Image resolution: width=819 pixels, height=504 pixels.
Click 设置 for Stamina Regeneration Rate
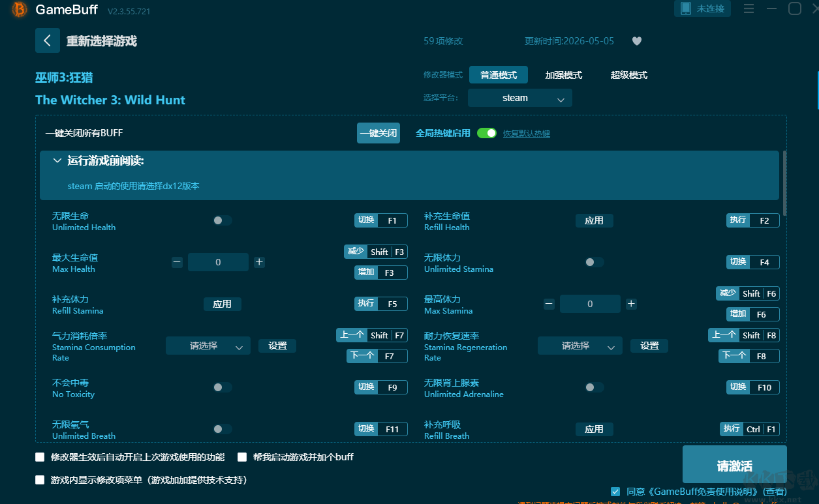coord(649,346)
